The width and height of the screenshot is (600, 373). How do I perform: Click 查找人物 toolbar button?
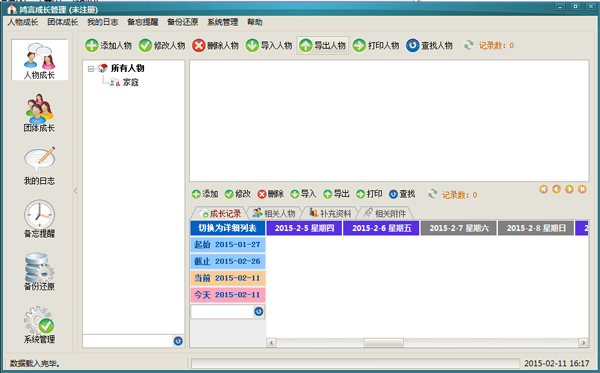click(430, 46)
